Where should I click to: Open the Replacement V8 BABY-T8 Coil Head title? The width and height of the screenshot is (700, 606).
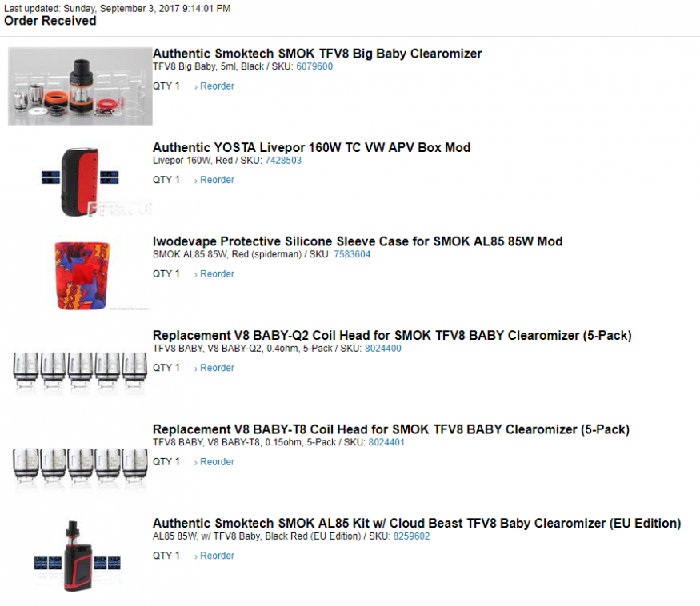pyautogui.click(x=391, y=429)
